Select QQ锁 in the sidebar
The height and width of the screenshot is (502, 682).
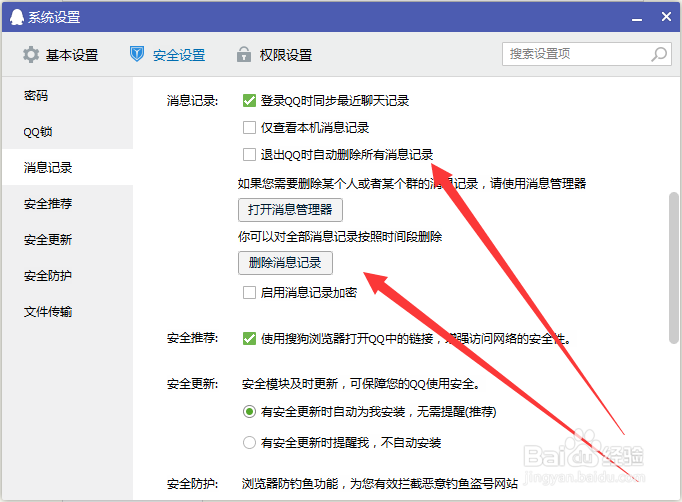click(67, 131)
